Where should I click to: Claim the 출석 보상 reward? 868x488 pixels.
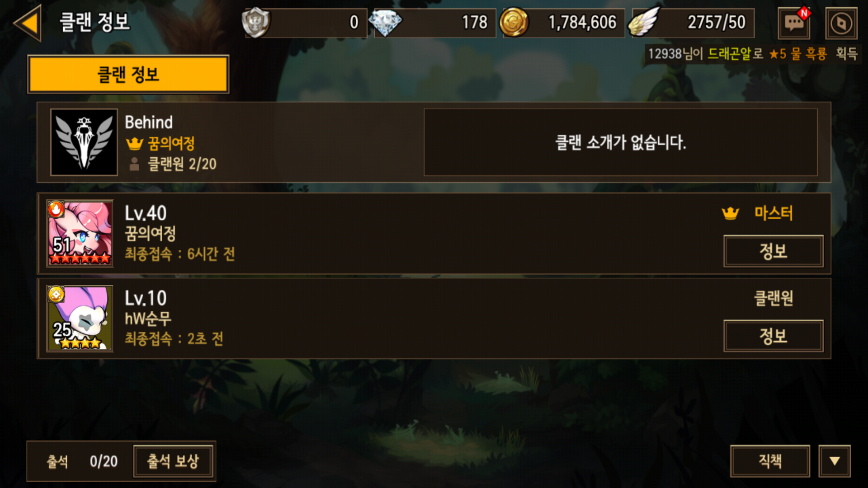tap(173, 461)
